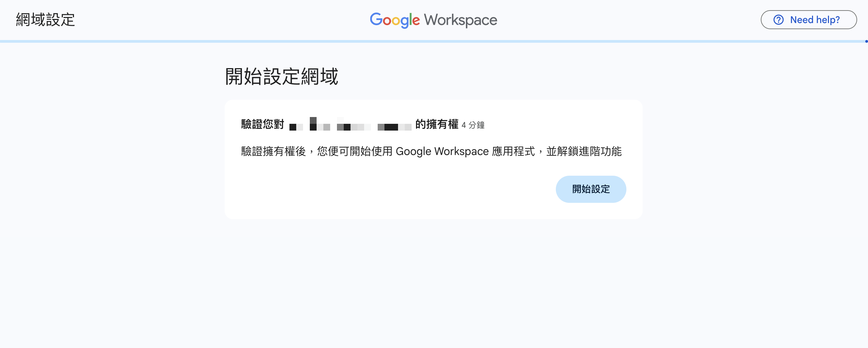Open the Need help? button
The image size is (868, 348).
[809, 20]
